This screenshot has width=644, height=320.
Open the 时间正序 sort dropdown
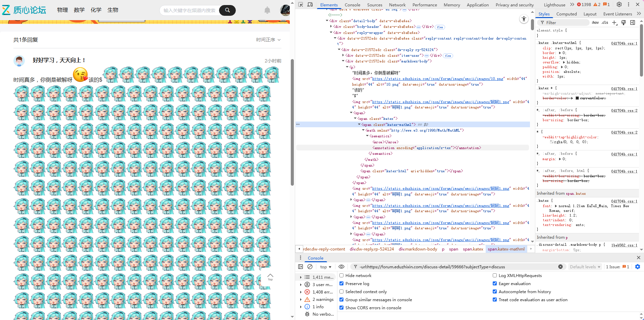click(x=268, y=40)
